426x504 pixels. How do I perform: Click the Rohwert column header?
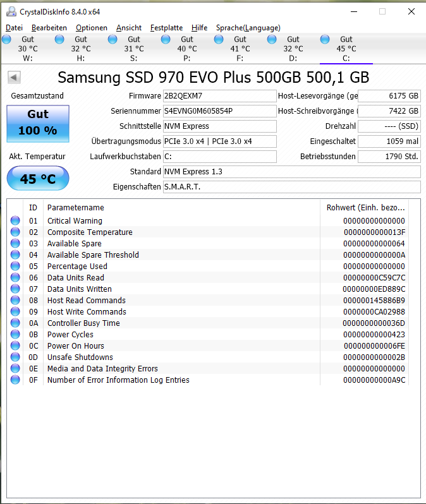click(365, 208)
